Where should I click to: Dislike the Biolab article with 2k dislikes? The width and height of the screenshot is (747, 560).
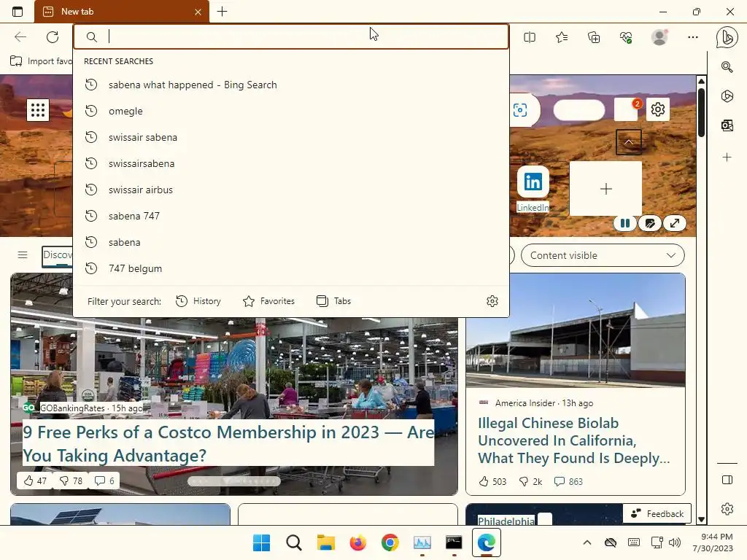pos(530,481)
